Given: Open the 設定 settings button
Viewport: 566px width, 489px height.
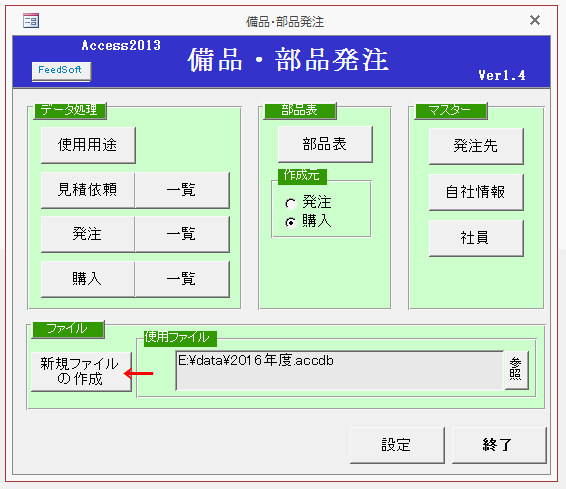Looking at the screenshot, I should (397, 445).
